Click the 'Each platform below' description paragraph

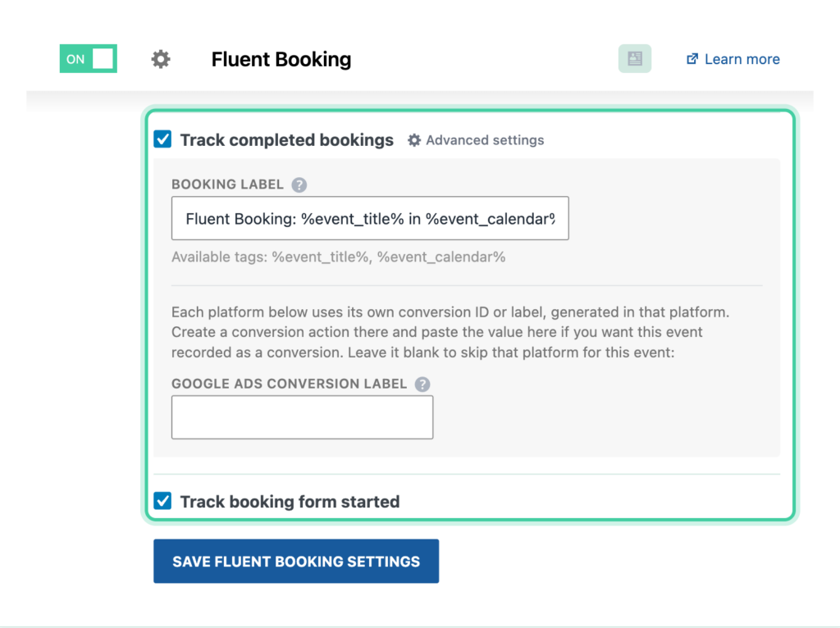[450, 332]
